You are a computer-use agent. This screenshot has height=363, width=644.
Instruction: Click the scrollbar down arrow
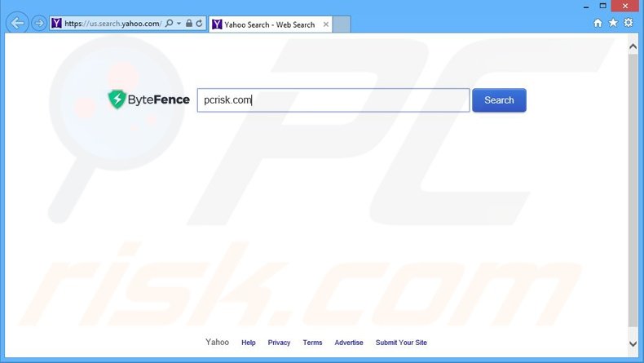click(x=633, y=343)
